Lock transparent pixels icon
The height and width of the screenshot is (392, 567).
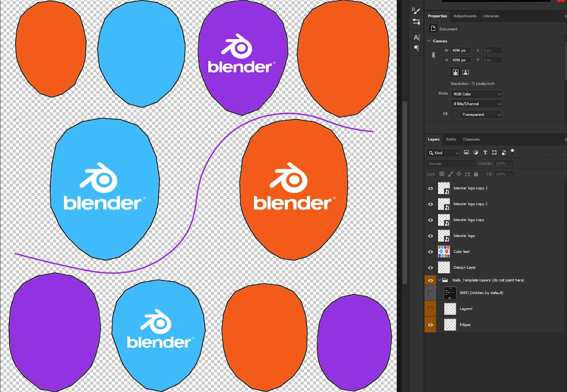click(x=442, y=174)
